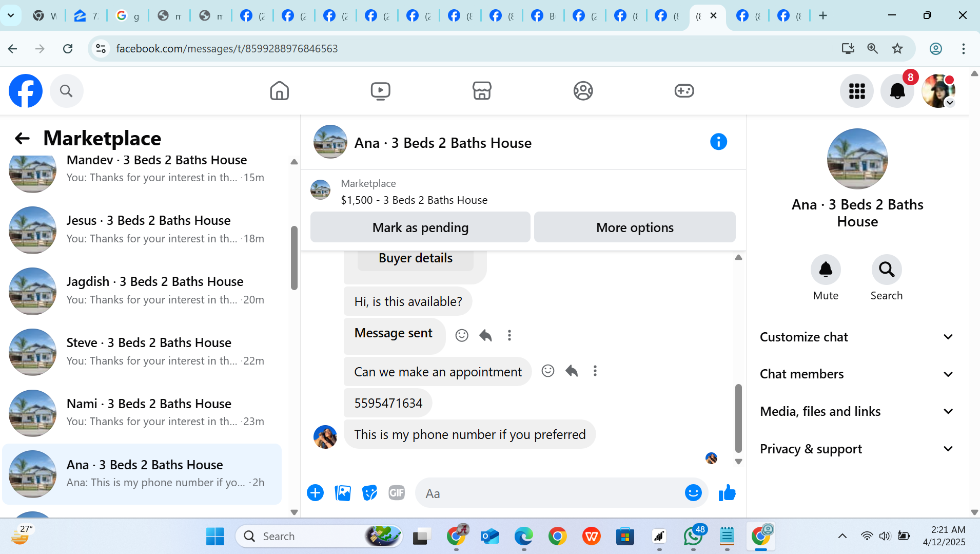This screenshot has height=554, width=980.
Task: Open Windows Start menu
Action: 215,536
